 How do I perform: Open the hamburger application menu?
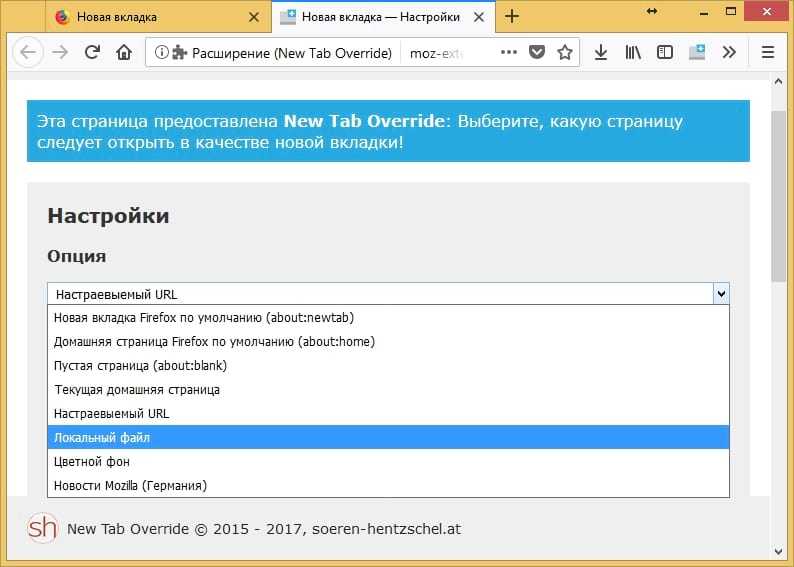[x=768, y=52]
